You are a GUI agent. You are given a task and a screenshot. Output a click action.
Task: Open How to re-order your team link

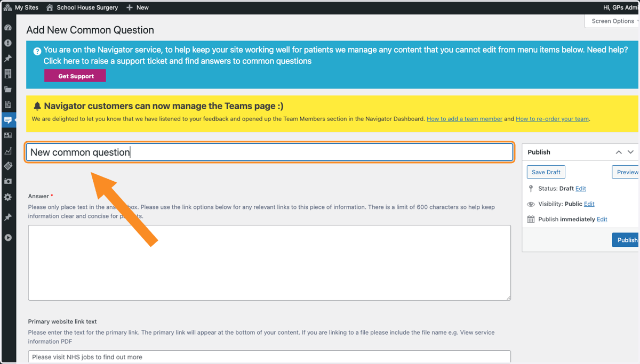552,119
